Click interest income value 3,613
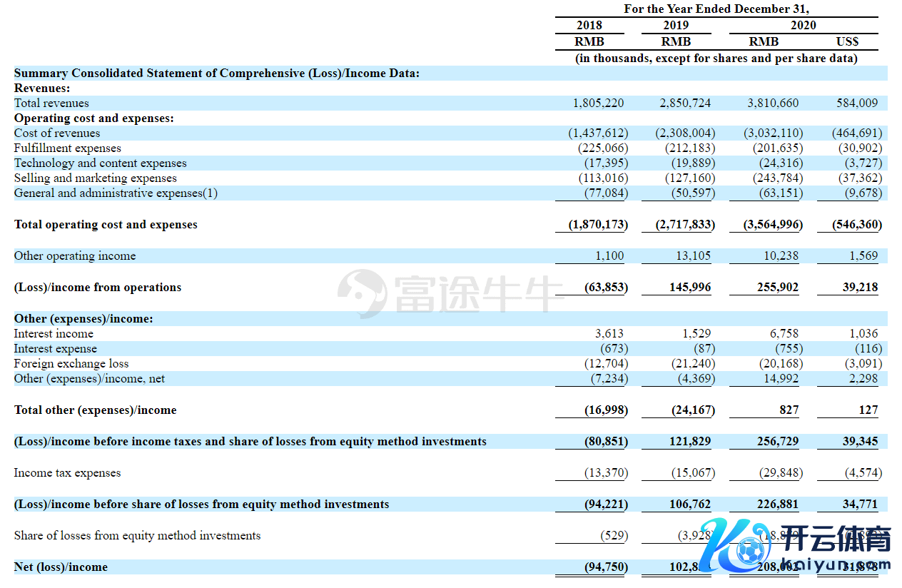The image size is (902, 588). pos(609,333)
